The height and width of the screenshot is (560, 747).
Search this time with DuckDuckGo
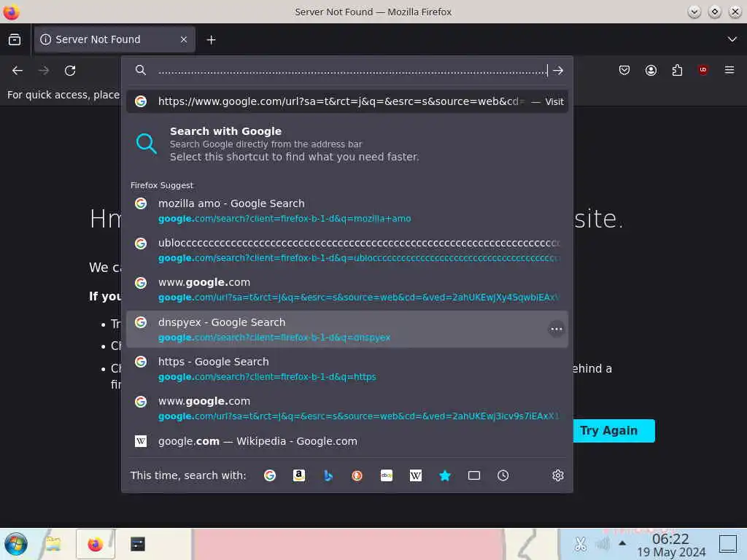[x=357, y=475]
